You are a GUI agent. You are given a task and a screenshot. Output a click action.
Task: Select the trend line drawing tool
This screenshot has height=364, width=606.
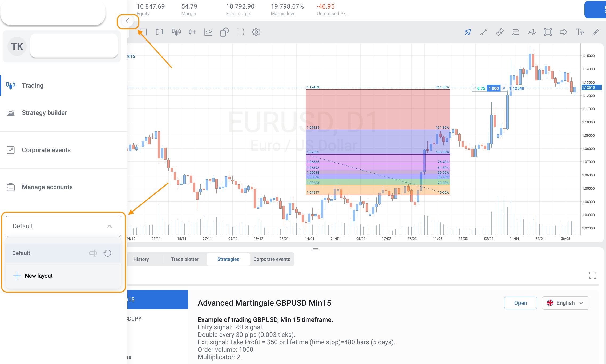(x=484, y=32)
